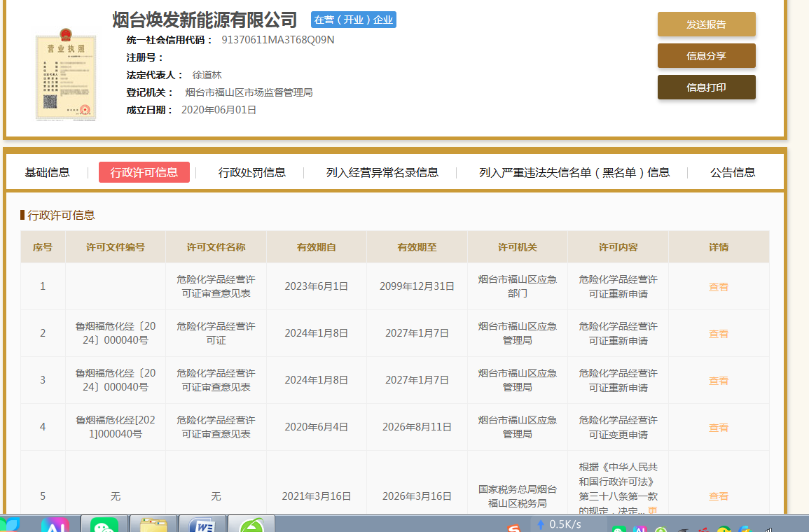This screenshot has height=532, width=809.
Task: Click the network speed 0.5K/s indicator
Action: 559,524
